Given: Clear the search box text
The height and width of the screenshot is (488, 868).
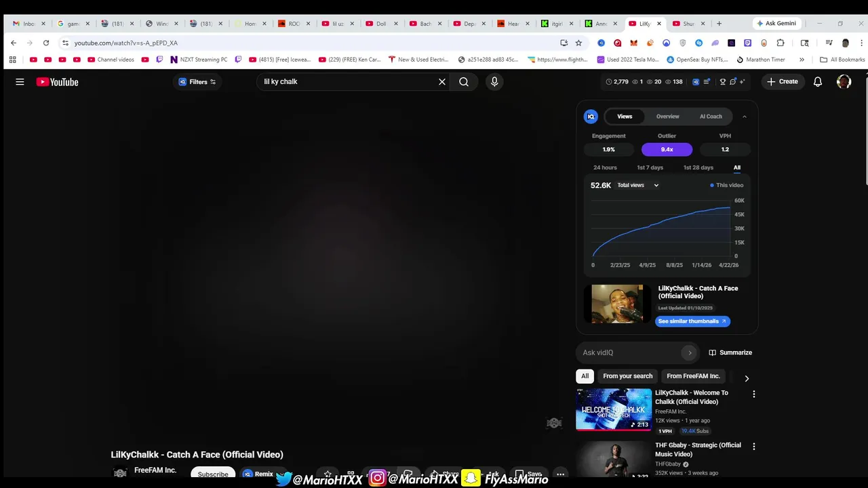Looking at the screenshot, I should pyautogui.click(x=442, y=82).
